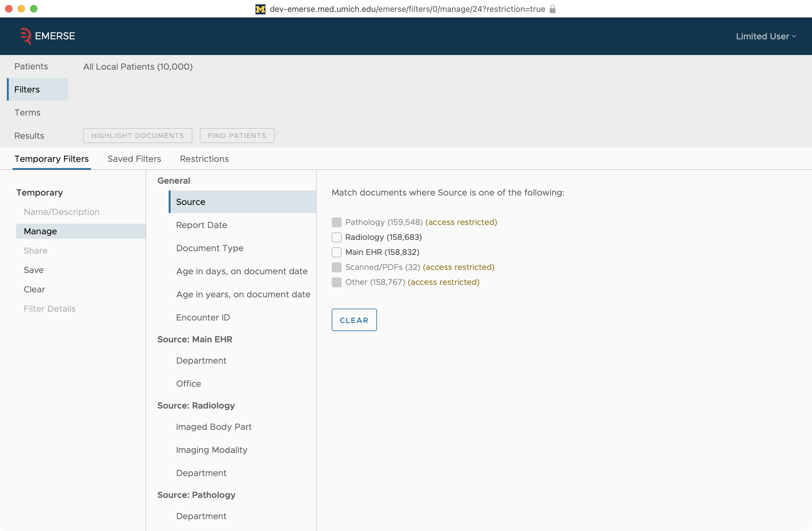Click the lock icon in address bar
The width and height of the screenshot is (812, 531).
pyautogui.click(x=552, y=9)
